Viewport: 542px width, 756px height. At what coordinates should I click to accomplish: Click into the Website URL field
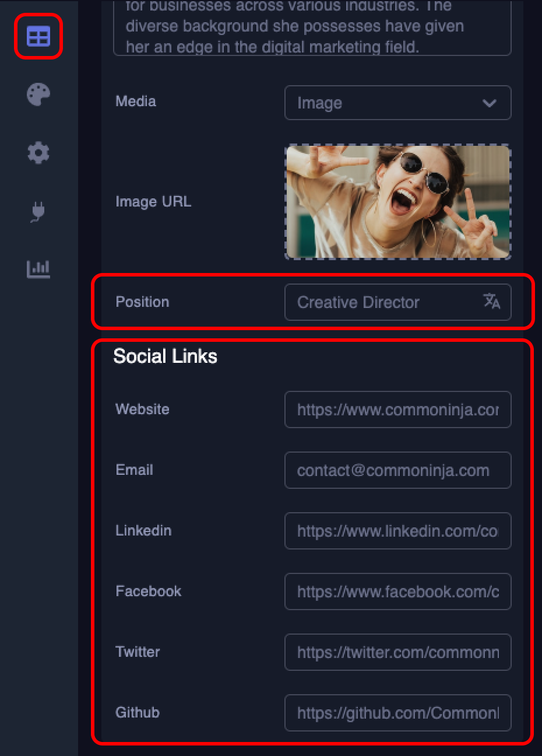[397, 409]
